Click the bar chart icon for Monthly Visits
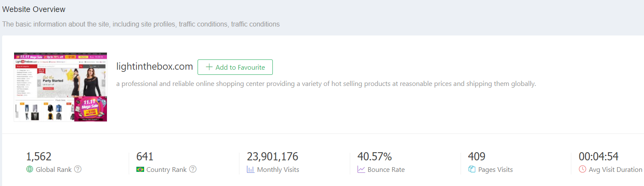This screenshot has width=644, height=186. [x=251, y=169]
